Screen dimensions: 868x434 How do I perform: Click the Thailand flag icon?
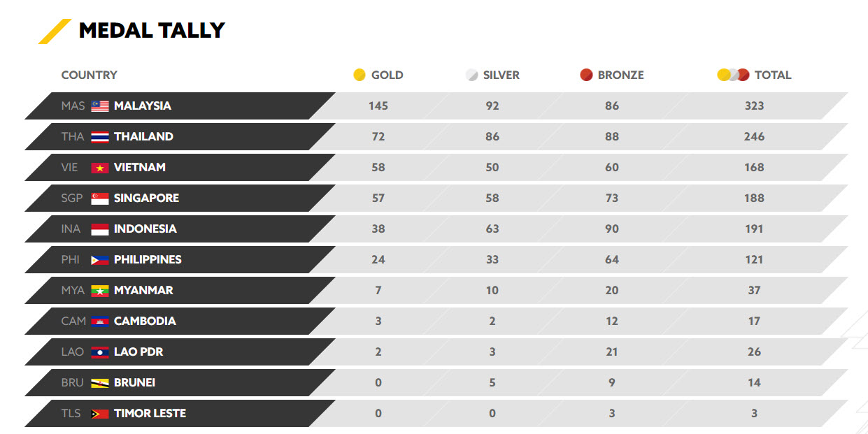click(100, 137)
